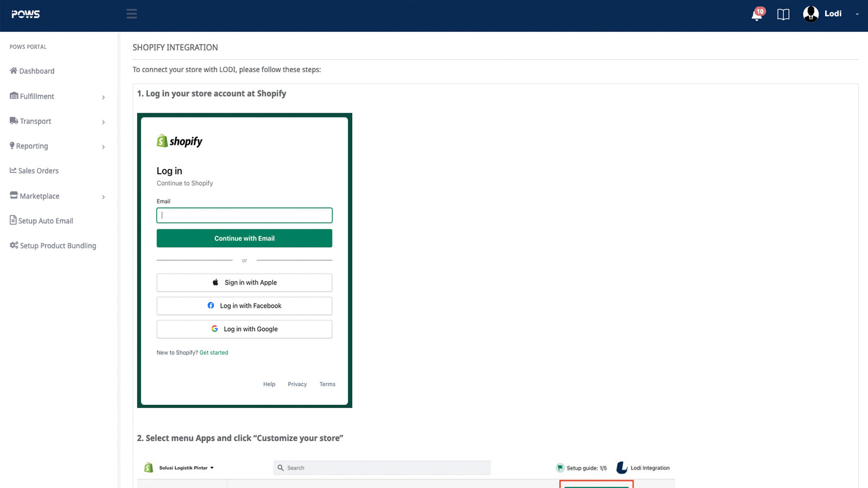Open Sales Orders
This screenshot has height=488, width=868.
[39, 171]
